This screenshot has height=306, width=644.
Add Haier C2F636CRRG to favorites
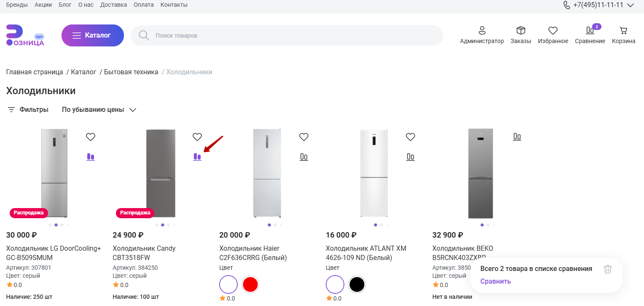(304, 137)
